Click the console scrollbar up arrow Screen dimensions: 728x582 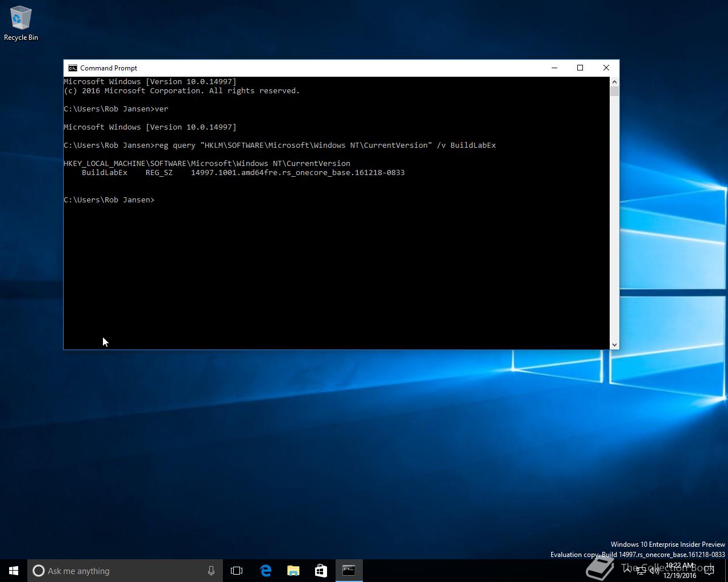coord(614,82)
